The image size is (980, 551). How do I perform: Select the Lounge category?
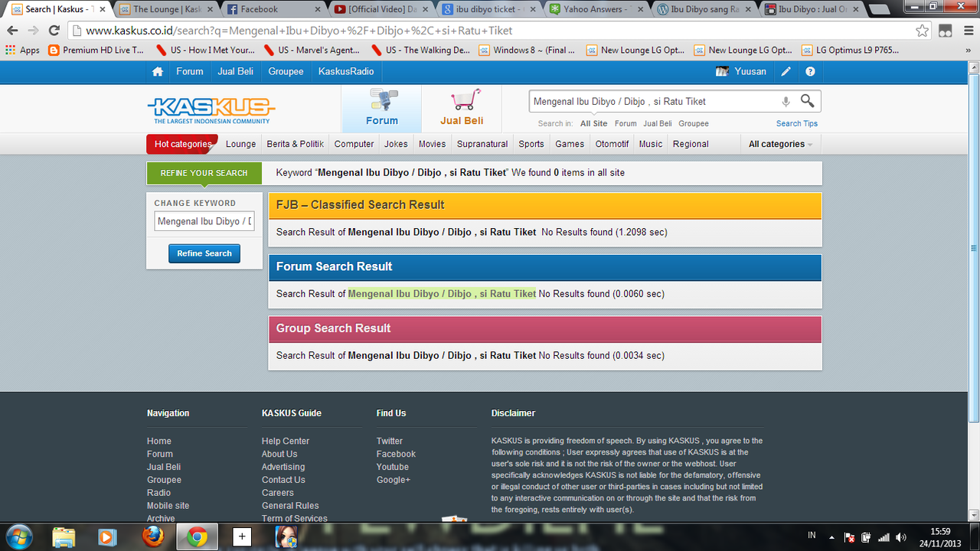(x=240, y=144)
